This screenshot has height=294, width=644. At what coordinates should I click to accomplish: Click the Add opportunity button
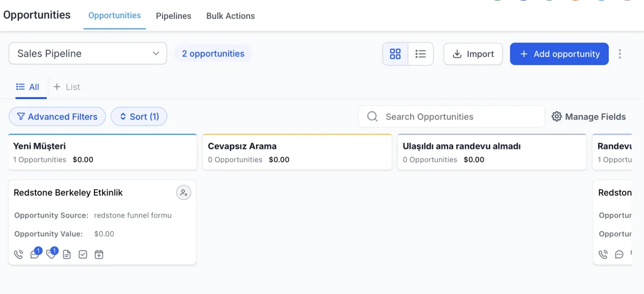(559, 54)
